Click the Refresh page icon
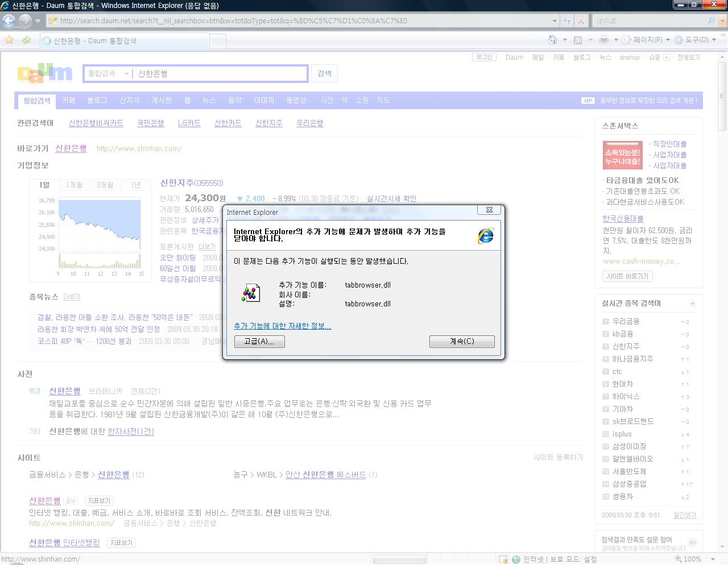The height and width of the screenshot is (565, 728). [x=567, y=21]
